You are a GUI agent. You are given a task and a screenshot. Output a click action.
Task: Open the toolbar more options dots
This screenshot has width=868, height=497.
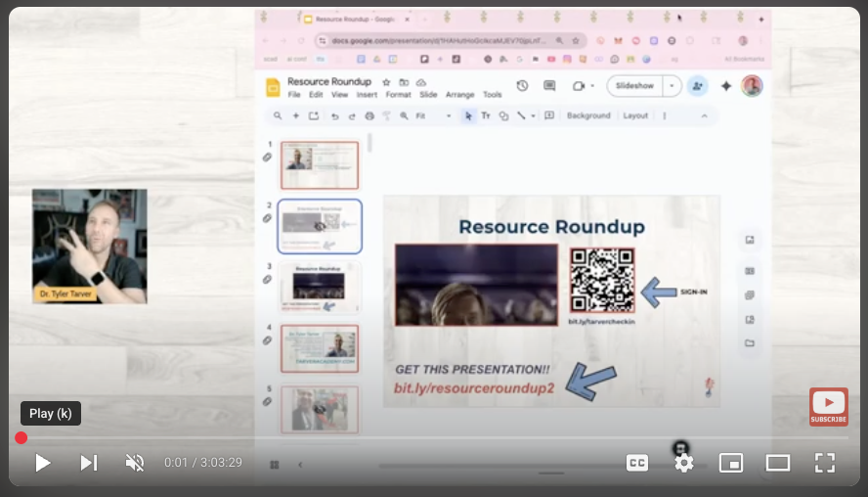665,115
